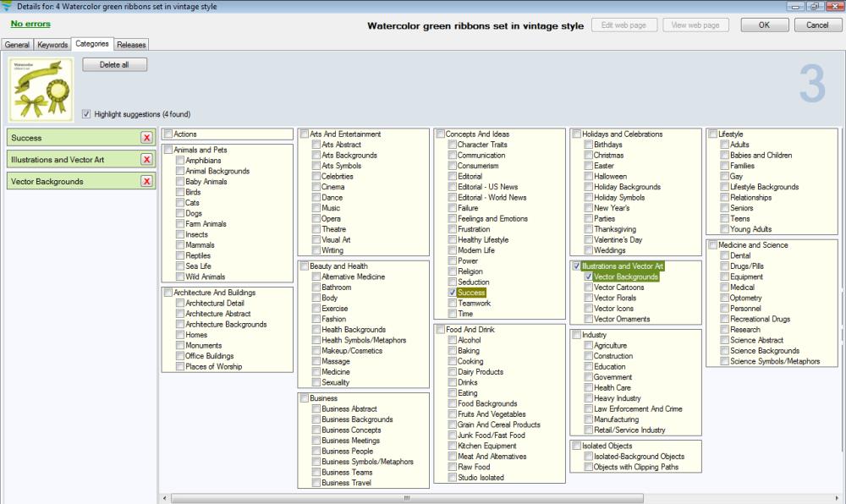Screen dimensions: 846x504
Task: Check the Weddings checkbox
Action: pos(589,250)
